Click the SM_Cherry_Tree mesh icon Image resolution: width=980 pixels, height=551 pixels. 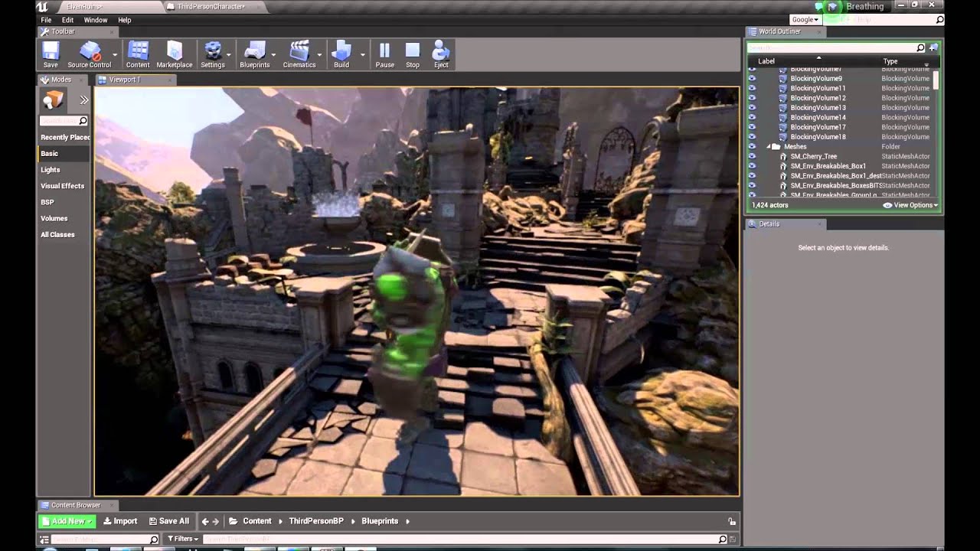[782, 156]
